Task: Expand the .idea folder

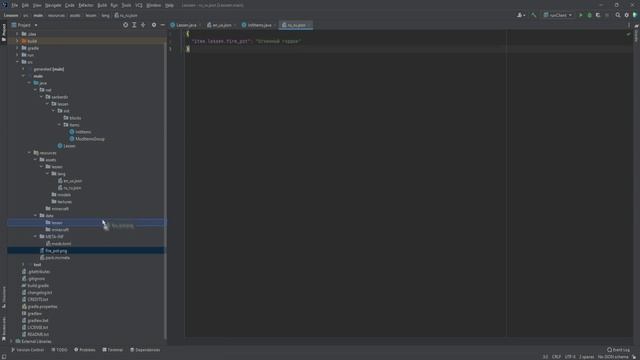Action: [17, 34]
